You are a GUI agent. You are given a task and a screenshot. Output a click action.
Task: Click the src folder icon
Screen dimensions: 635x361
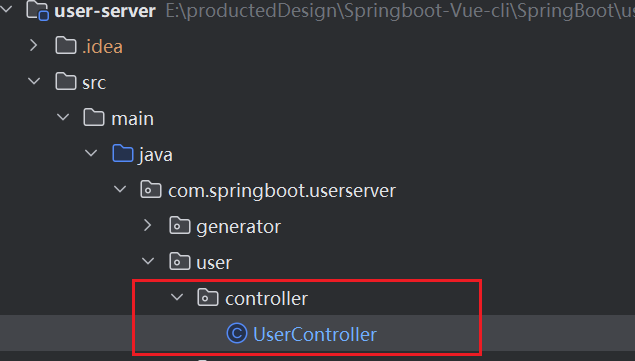point(66,81)
